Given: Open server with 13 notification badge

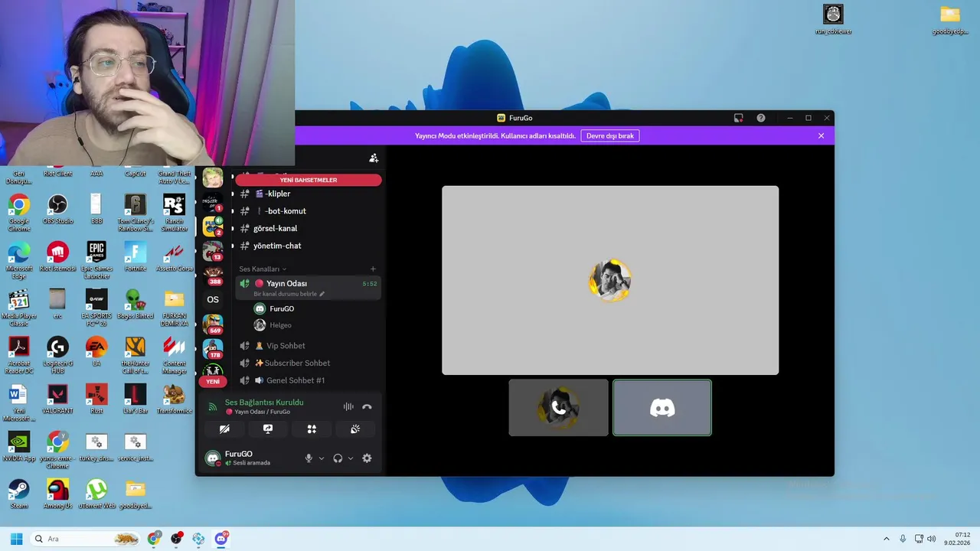Looking at the screenshot, I should [x=213, y=251].
